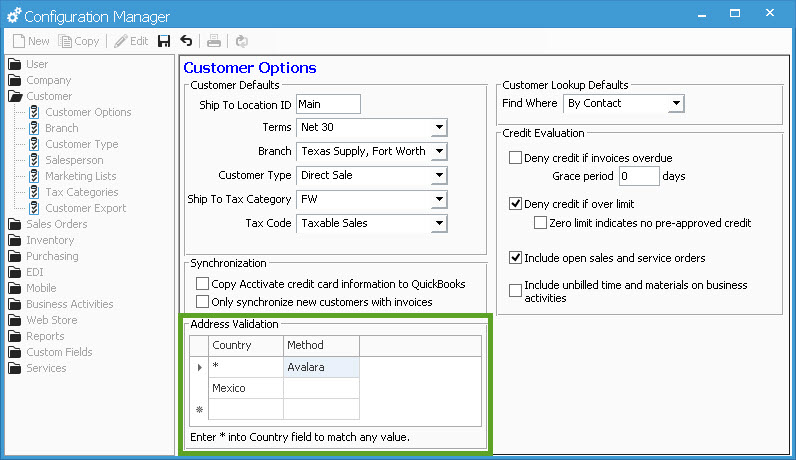The image size is (796, 460).
Task: Toggle Zero limit indicates no pre-approved credit
Action: point(541,223)
